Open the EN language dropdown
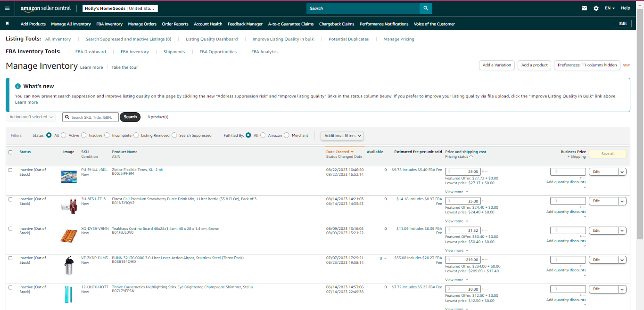Screen dimensions: 644x310 pyautogui.click(x=610, y=8)
